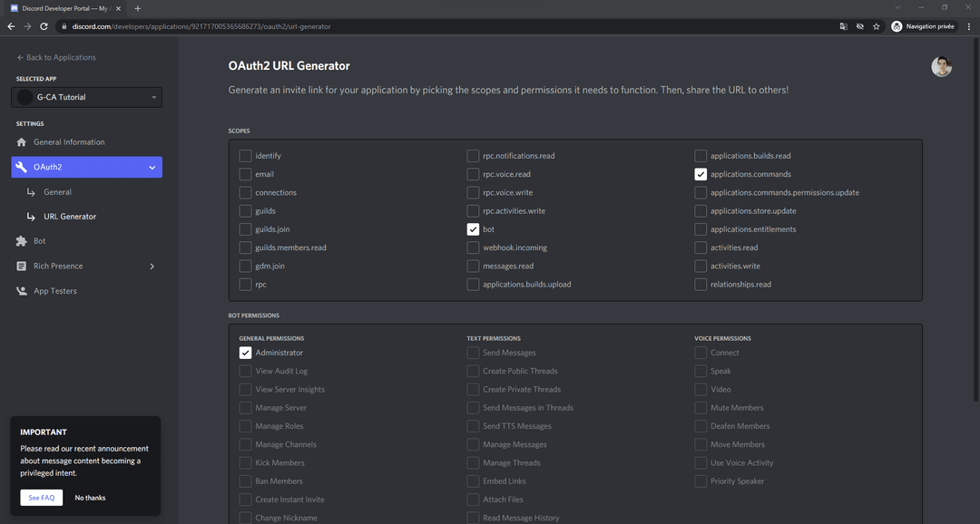This screenshot has height=524, width=980.
Task: Click the OAuth2 wrench icon
Action: click(21, 167)
